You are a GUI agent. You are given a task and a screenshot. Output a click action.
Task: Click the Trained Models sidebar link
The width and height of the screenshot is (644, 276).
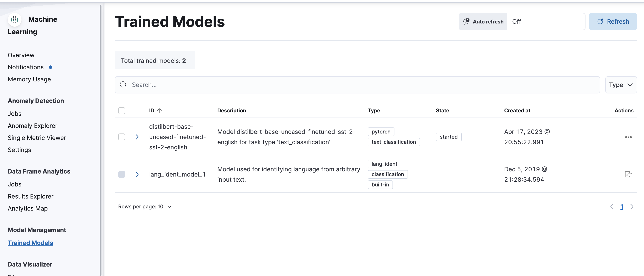point(30,243)
